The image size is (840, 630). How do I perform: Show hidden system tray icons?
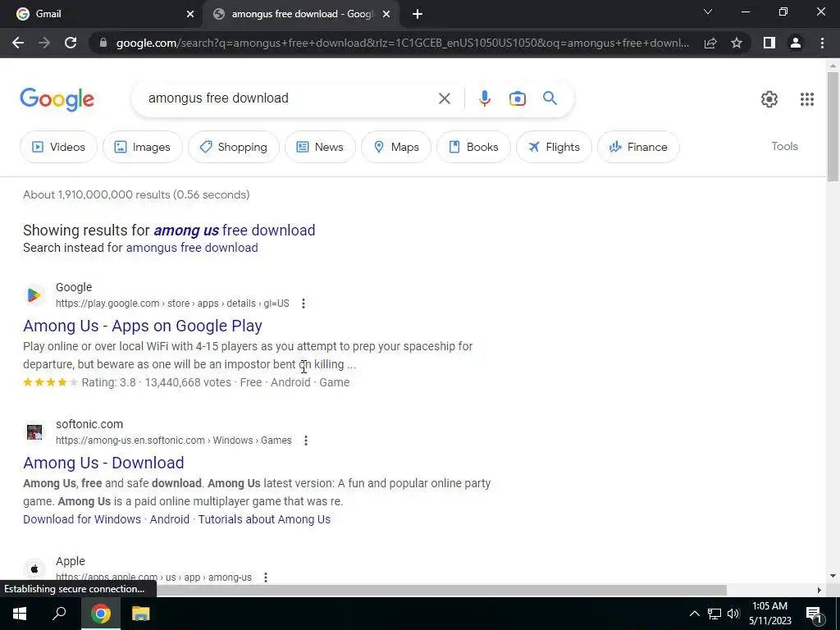point(694,614)
